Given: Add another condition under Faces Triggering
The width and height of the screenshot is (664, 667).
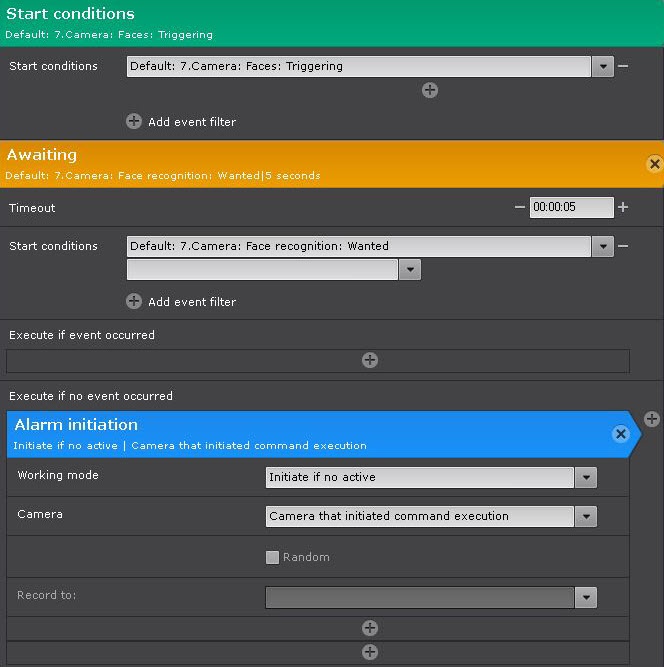Looking at the screenshot, I should pyautogui.click(x=430, y=90).
